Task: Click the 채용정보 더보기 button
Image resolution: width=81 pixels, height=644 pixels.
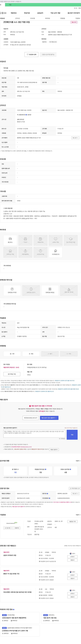Action: pos(72,521)
